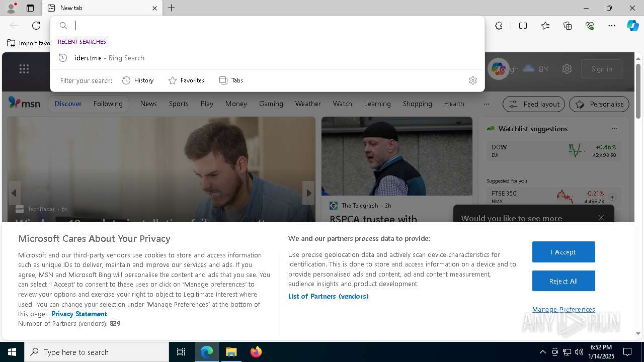
Task: Open the Shopping category
Action: click(417, 104)
